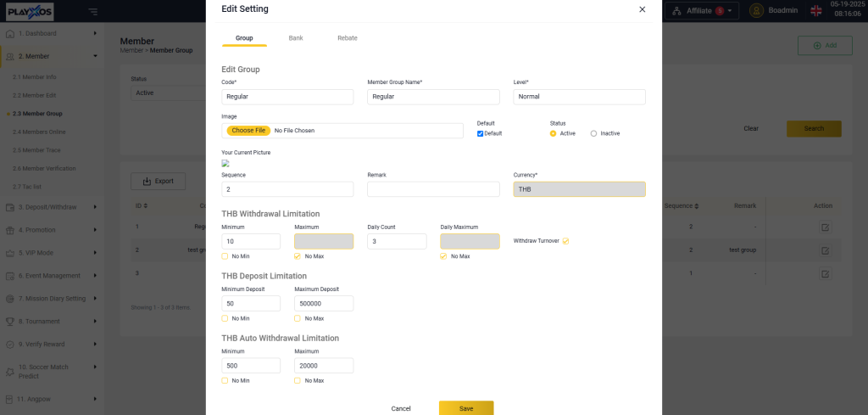Open 2.4 Members Online
868x415 pixels.
pyautogui.click(x=39, y=132)
